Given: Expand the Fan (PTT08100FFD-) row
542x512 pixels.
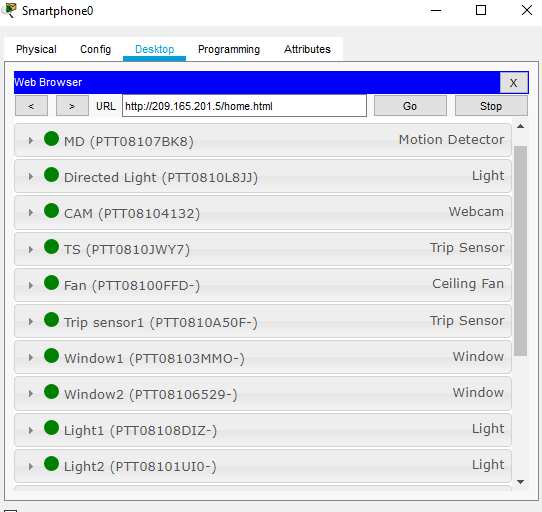Looking at the screenshot, I should pos(31,285).
